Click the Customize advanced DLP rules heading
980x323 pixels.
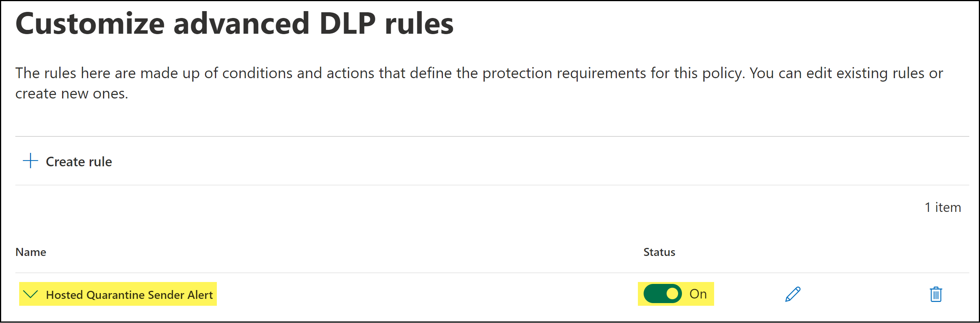coord(234,24)
